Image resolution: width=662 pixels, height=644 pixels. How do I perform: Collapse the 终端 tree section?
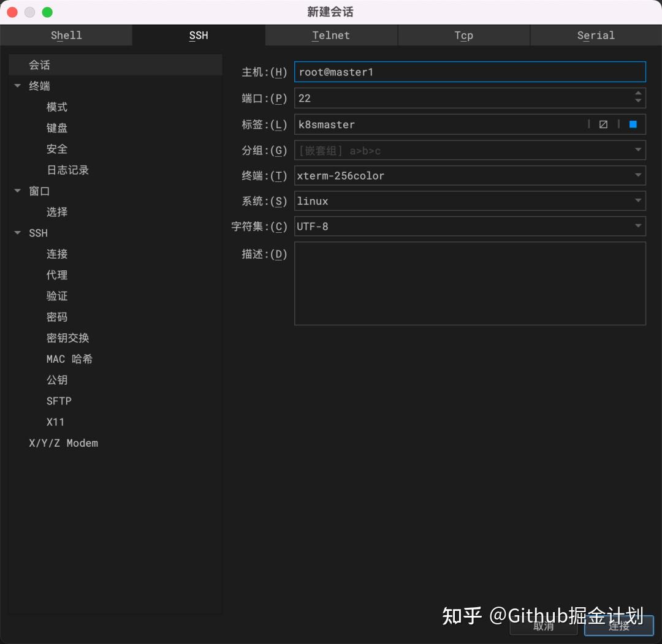click(x=17, y=86)
